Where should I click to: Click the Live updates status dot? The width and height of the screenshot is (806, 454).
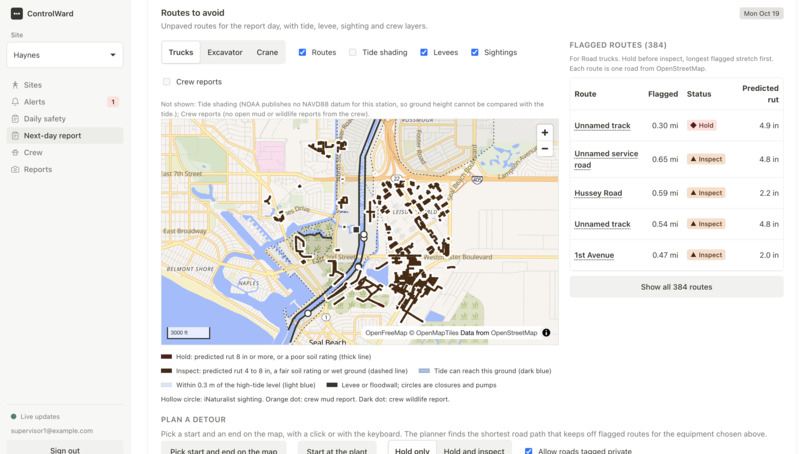click(x=13, y=416)
